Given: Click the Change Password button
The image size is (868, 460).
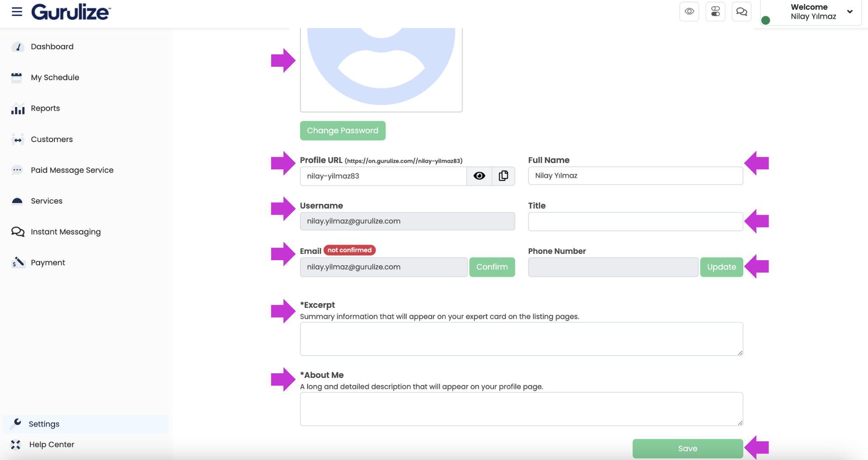Looking at the screenshot, I should pos(342,131).
